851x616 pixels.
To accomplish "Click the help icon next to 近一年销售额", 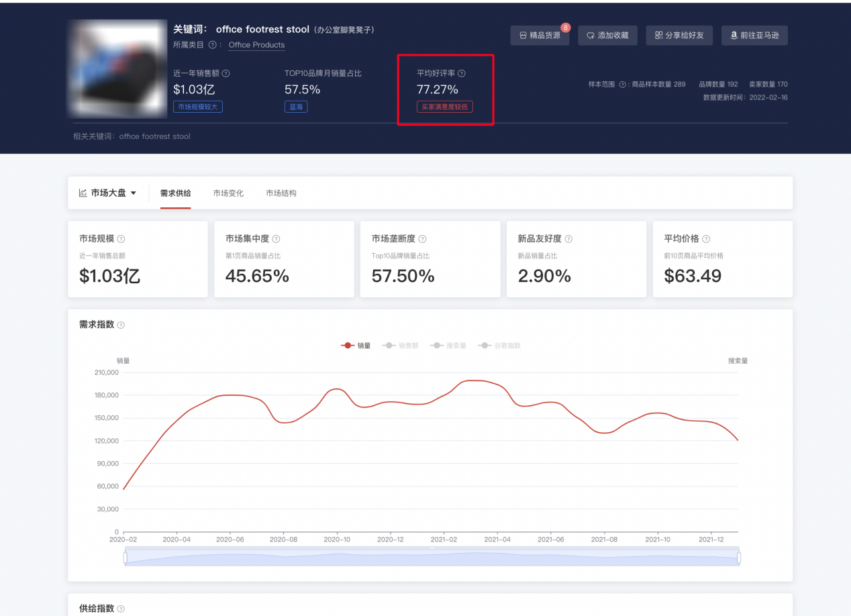I will coord(226,74).
